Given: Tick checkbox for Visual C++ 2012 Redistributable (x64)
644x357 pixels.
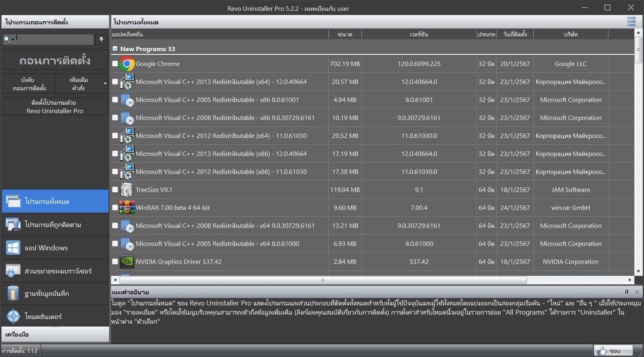Looking at the screenshot, I should 115,136.
